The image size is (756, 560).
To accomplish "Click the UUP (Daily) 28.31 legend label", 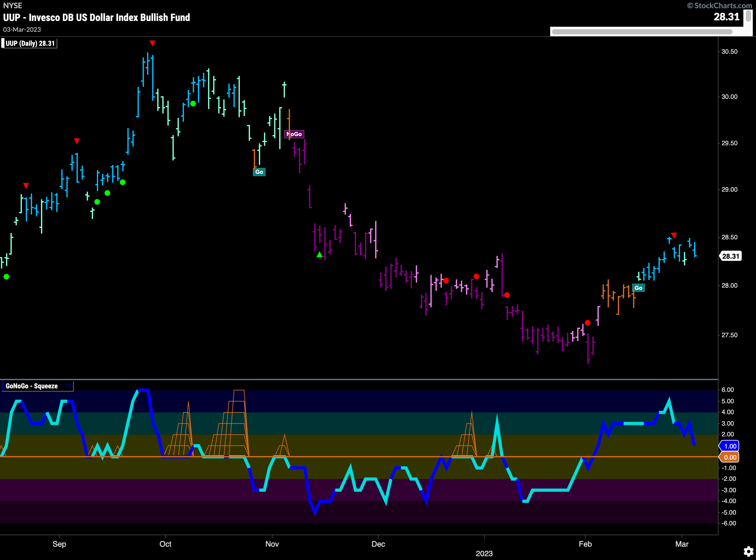I will click(x=30, y=44).
